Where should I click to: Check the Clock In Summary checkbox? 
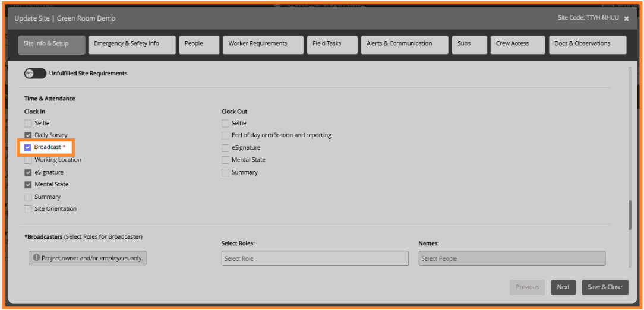tap(28, 197)
